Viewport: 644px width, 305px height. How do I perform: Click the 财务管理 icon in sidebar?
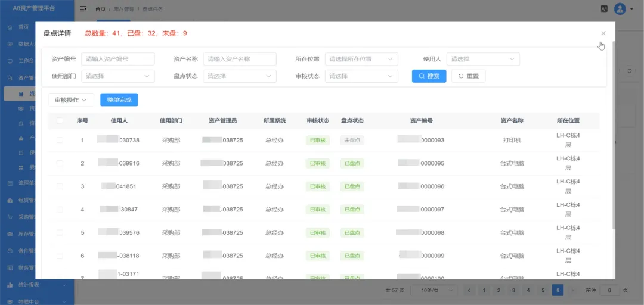(x=10, y=267)
